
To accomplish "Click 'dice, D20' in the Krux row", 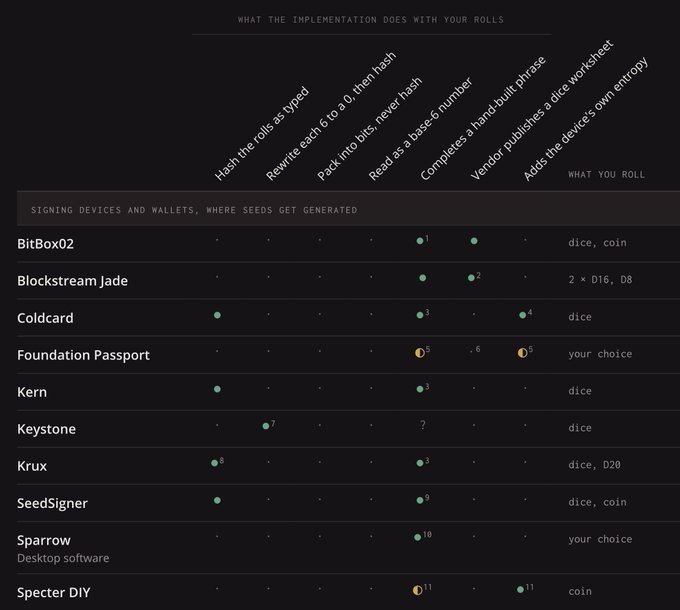I will 594,465.
